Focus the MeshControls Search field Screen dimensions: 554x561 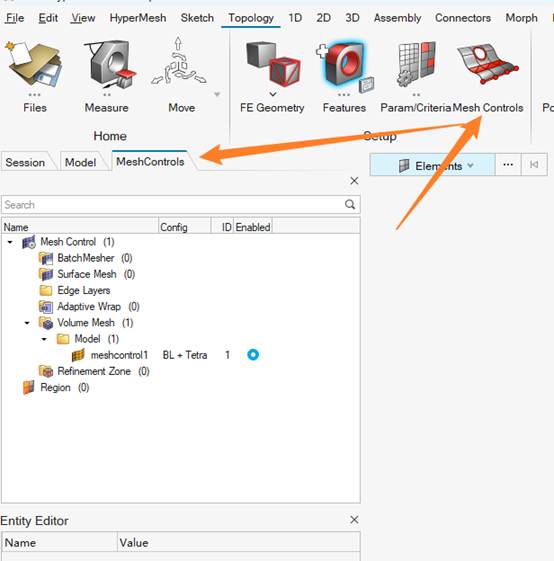(x=172, y=205)
